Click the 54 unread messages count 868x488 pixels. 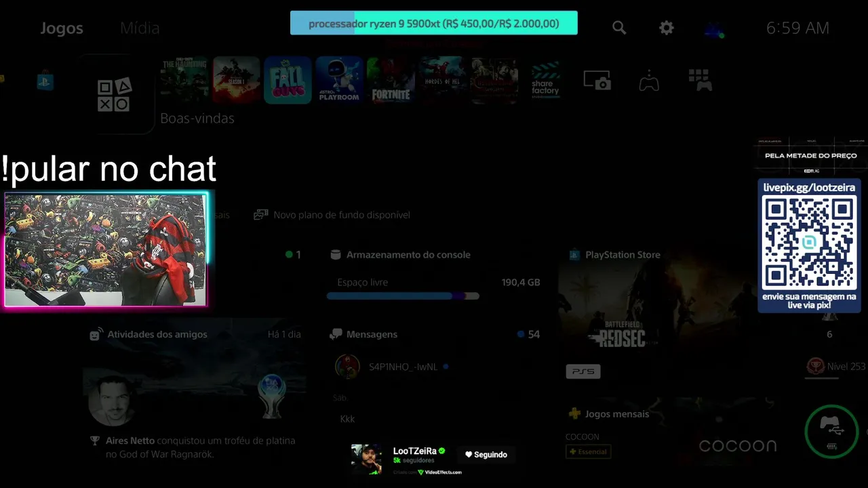pos(534,334)
